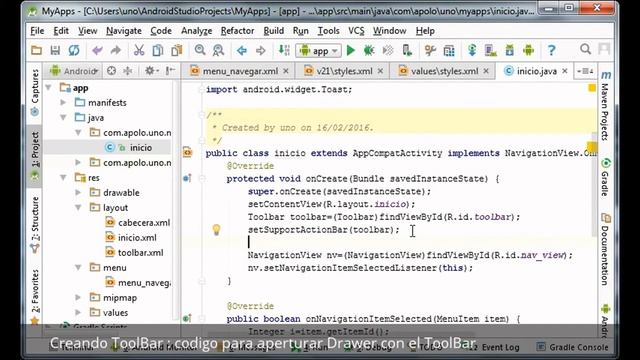Click the onCreate override gutter marker
The image size is (640, 360).
coord(187,178)
